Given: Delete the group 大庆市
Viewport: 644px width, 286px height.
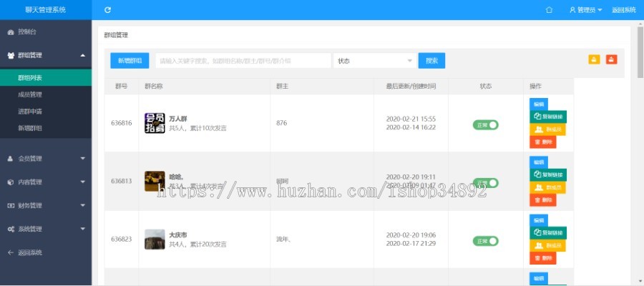Looking at the screenshot, I should (542, 258).
